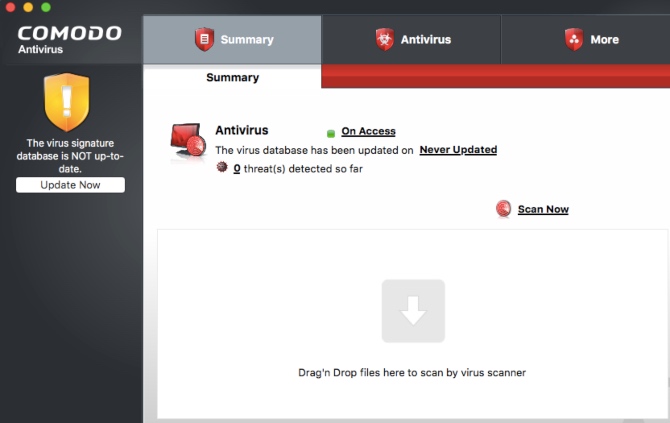Click the Never Updated link
This screenshot has height=423, width=670.
tap(458, 150)
